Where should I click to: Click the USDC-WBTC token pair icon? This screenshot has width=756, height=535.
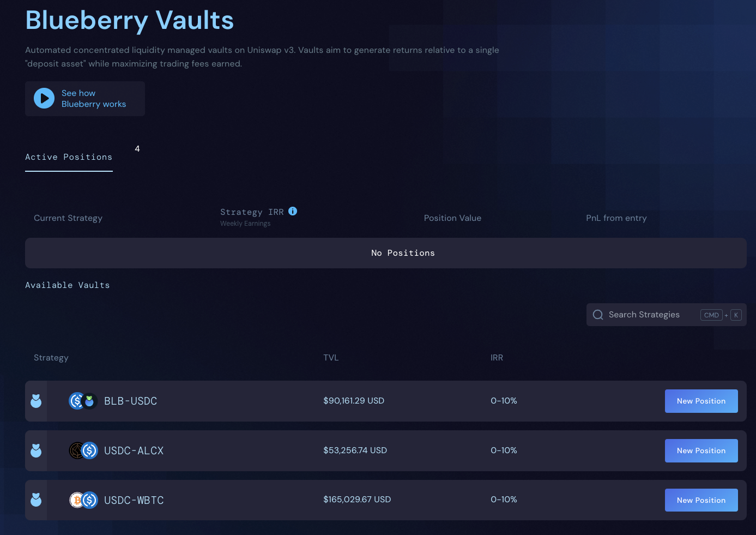coord(83,500)
